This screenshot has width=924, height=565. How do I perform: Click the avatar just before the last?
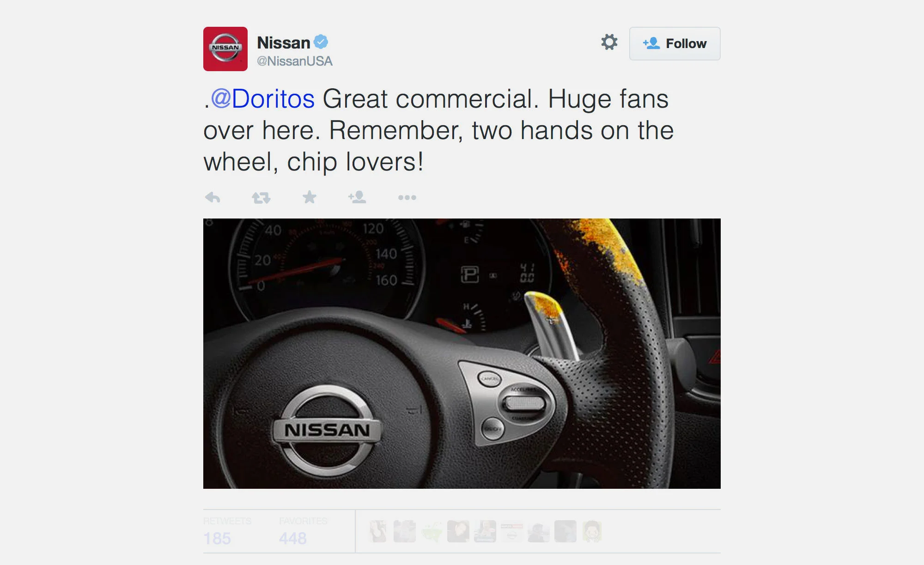pos(565,531)
